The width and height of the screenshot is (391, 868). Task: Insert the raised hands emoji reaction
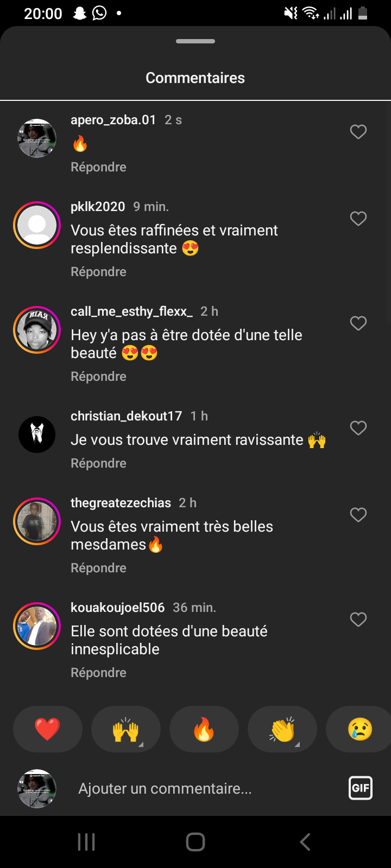point(126,729)
